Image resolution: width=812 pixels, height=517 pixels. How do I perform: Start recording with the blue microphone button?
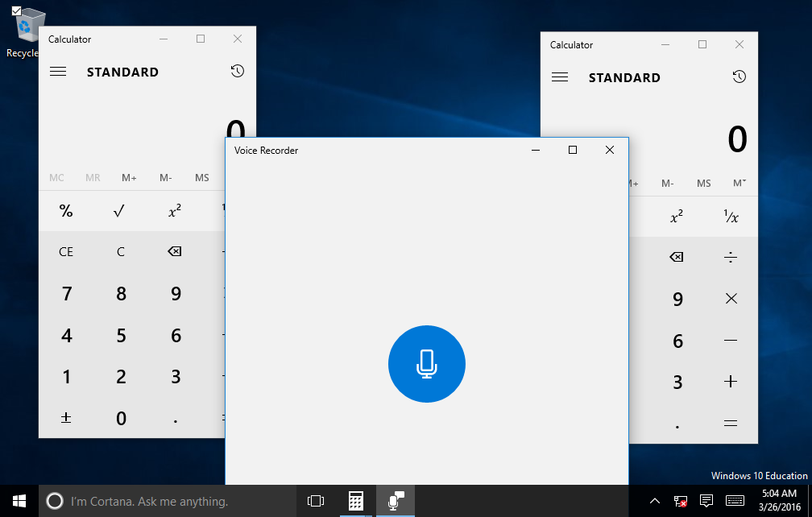(427, 364)
